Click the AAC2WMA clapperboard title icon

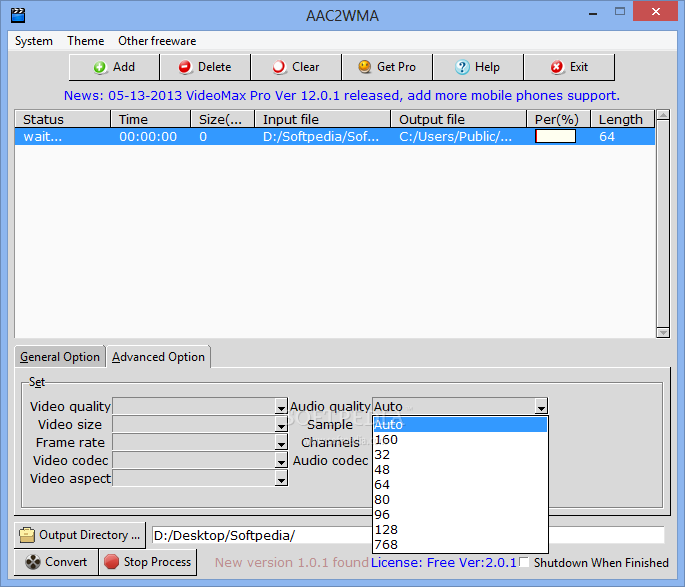[x=18, y=15]
